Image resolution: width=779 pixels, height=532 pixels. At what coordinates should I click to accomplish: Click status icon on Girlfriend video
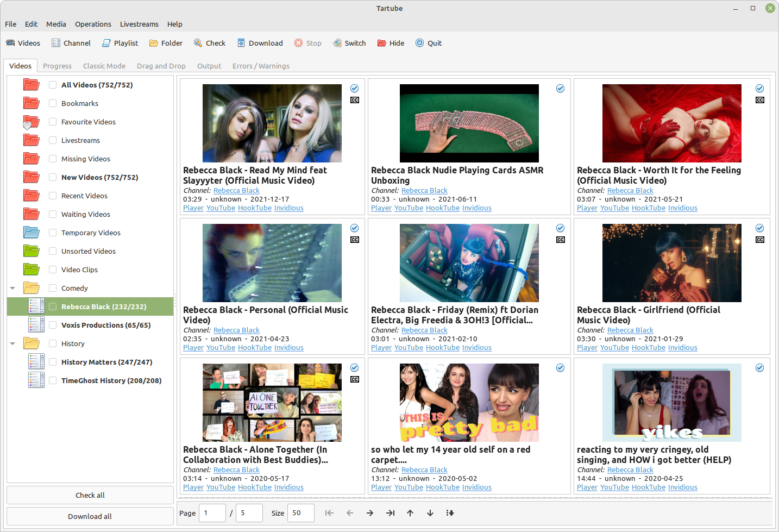[760, 228]
